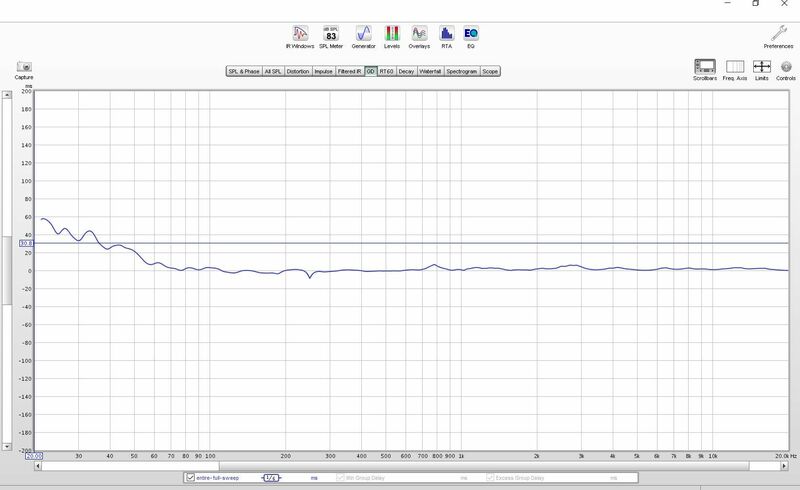The width and height of the screenshot is (800, 490).
Task: Switch to Impulse tab
Action: tap(323, 71)
